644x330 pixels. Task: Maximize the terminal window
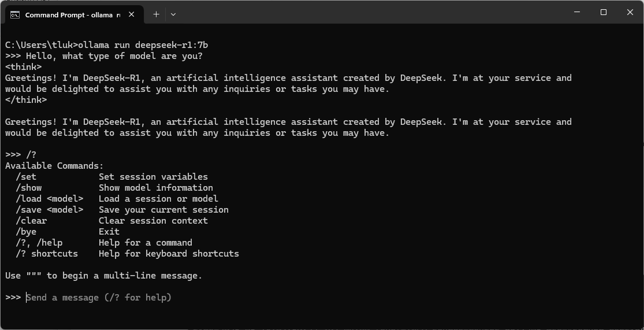(x=604, y=12)
